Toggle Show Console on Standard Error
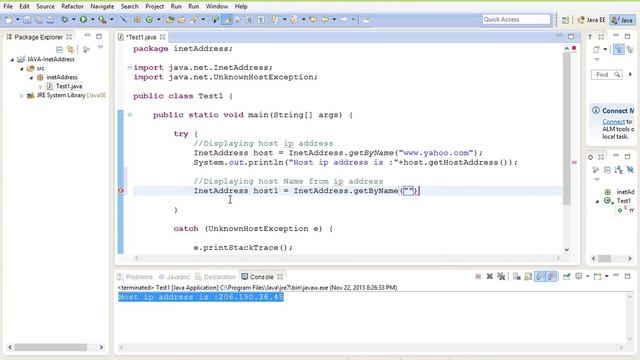Viewport: 640px width, 360px height. [551, 277]
